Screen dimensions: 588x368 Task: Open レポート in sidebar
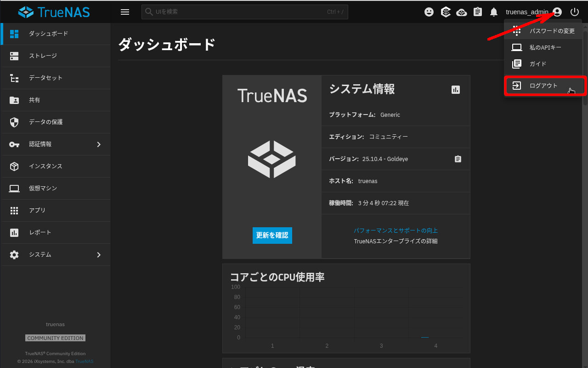56,232
